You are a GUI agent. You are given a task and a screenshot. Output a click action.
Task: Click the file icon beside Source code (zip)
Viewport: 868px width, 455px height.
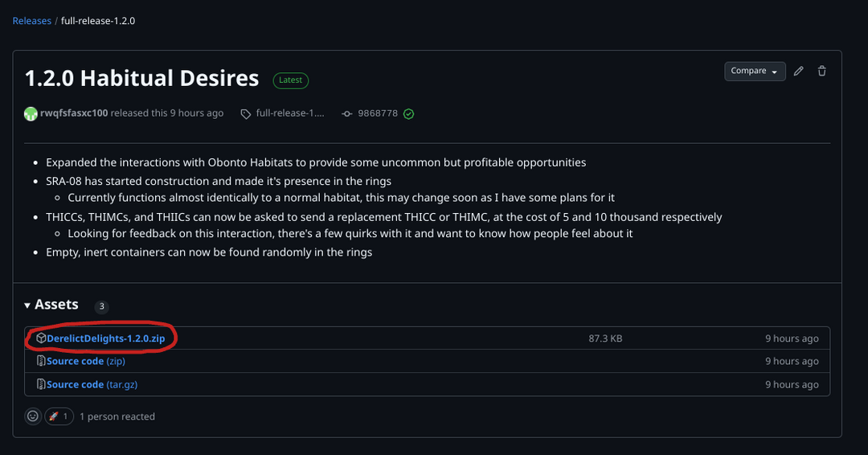point(41,362)
